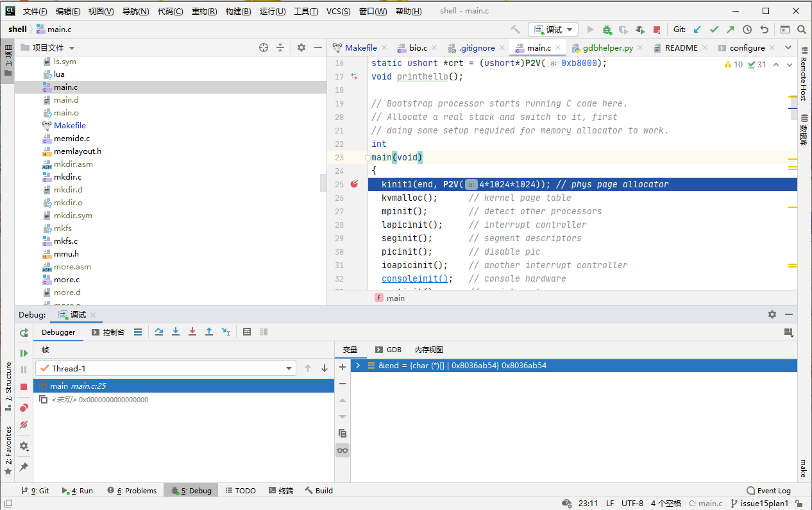812x510 pixels.
Task: Expand the &end variable node
Action: coord(358,366)
